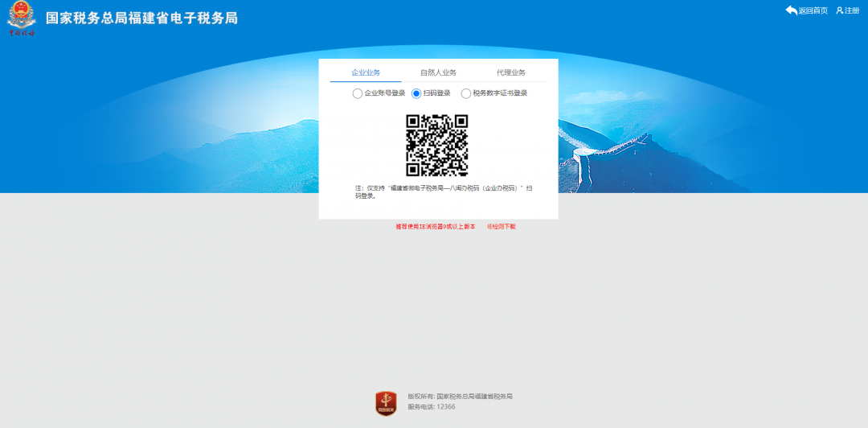
Task: Click the return-home arrow icon
Action: [792, 10]
